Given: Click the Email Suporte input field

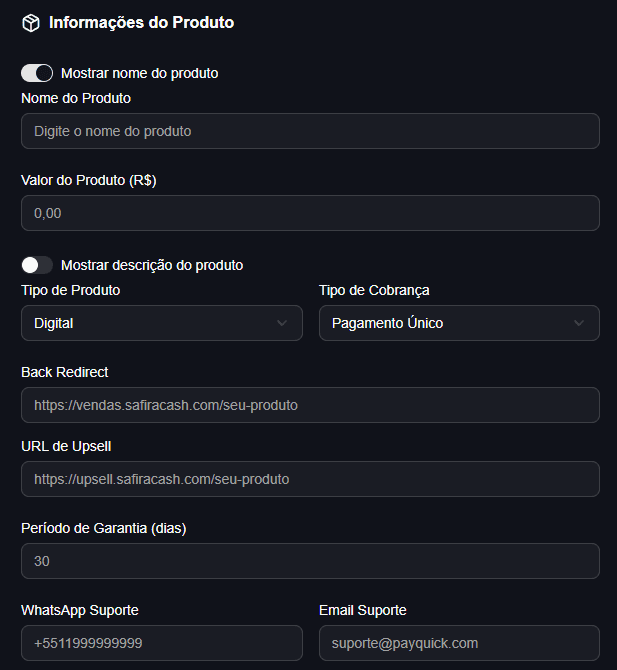Looking at the screenshot, I should coord(459,643).
